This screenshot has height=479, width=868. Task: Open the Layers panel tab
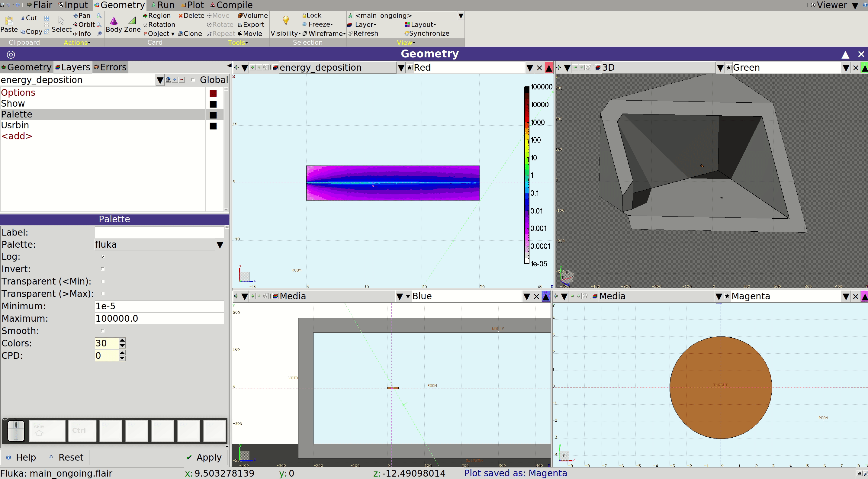(x=72, y=67)
